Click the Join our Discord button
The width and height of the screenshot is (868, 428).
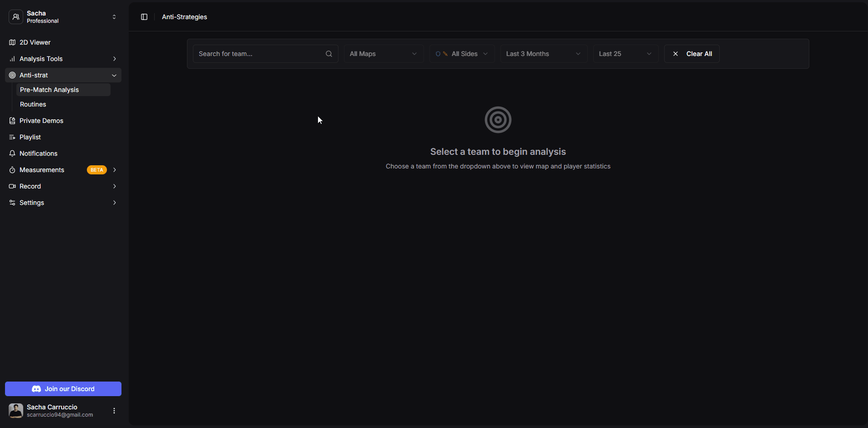63,389
